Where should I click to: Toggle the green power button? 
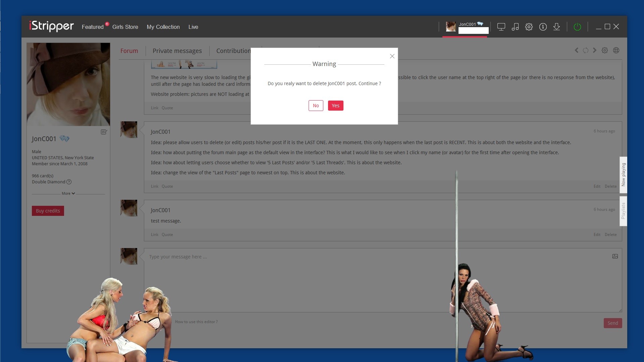577,27
